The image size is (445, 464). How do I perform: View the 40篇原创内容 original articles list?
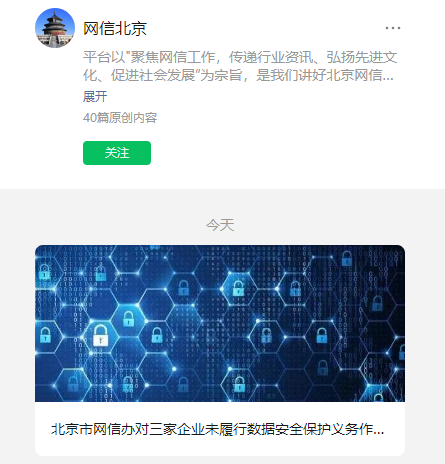click(120, 118)
